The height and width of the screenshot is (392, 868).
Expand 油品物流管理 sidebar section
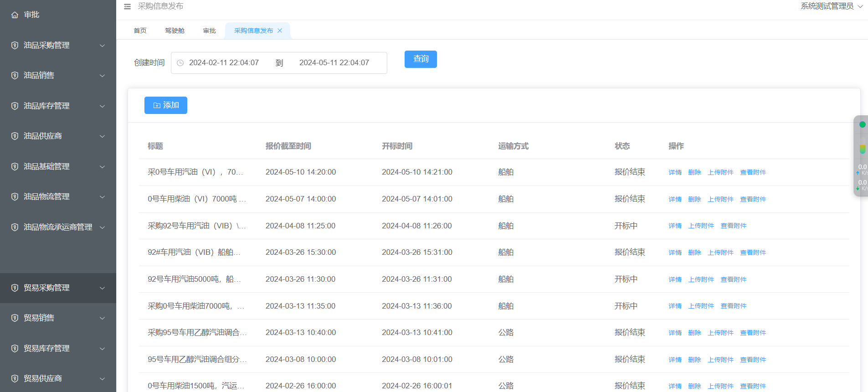(103, 197)
